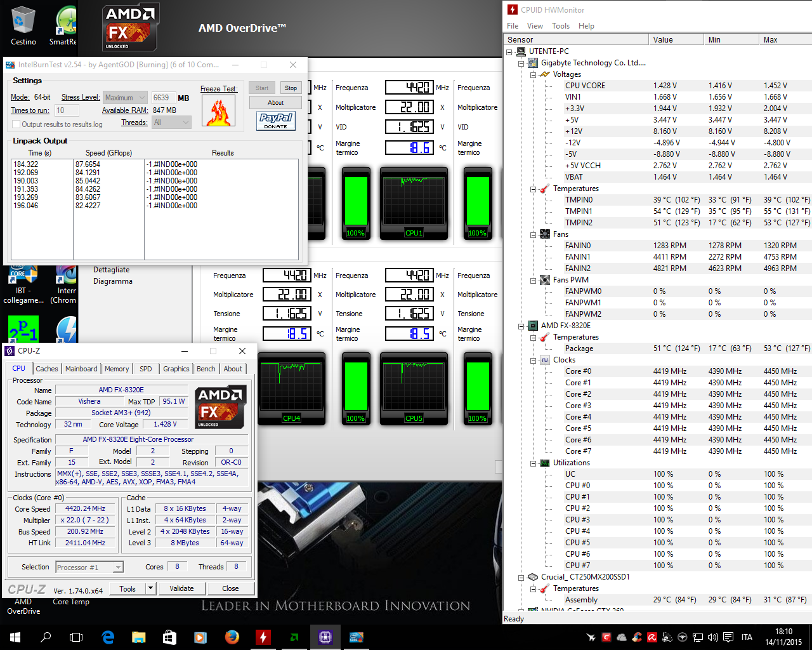Click the Tools button in CPU-Z

(x=128, y=588)
